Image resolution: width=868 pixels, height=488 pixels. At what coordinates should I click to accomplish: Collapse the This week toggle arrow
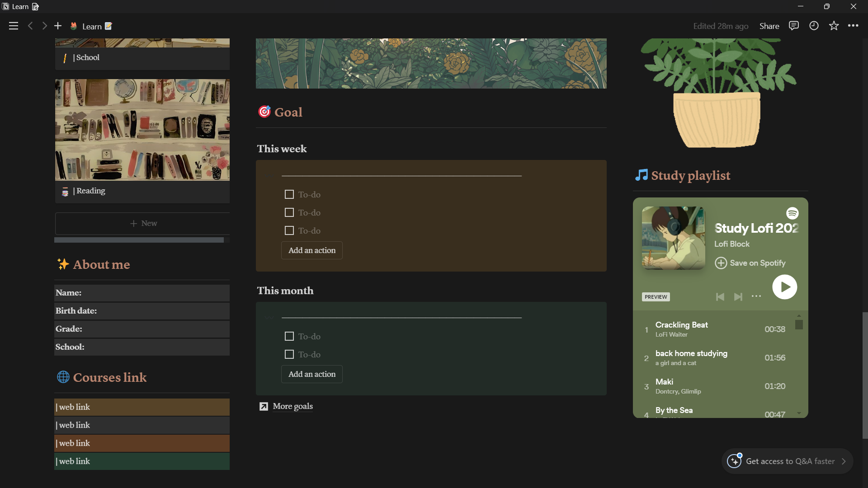click(x=270, y=176)
